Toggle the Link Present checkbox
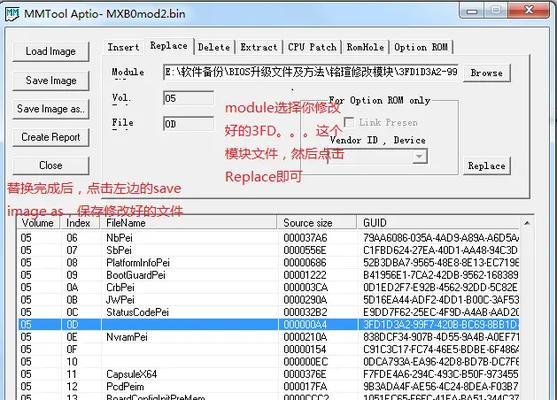This screenshot has height=400, width=557. click(x=349, y=123)
